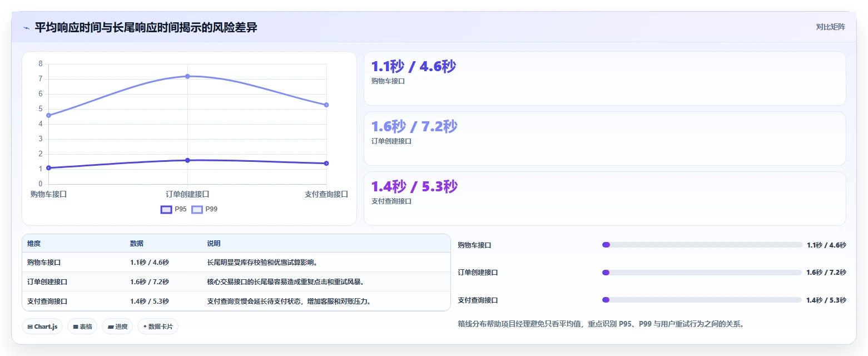Click the 购物车接口 progress bar
Viewport: 868px width, 356px height.
(x=702, y=245)
